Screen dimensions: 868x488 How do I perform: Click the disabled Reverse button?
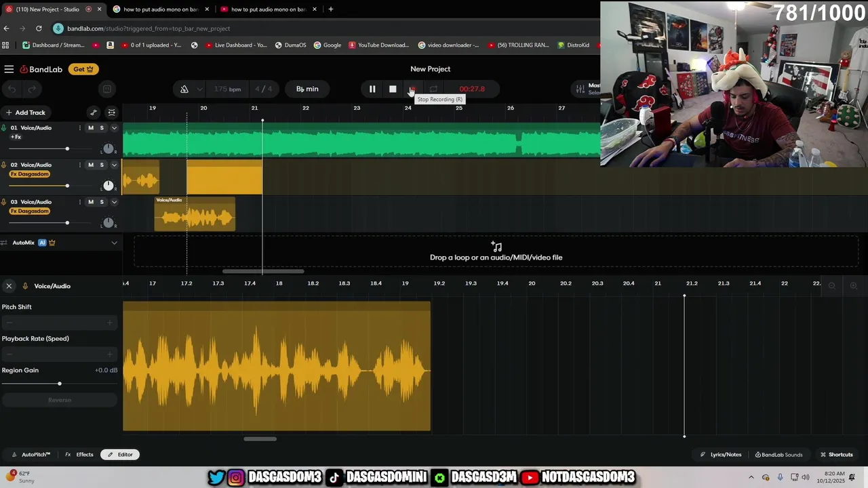60,400
